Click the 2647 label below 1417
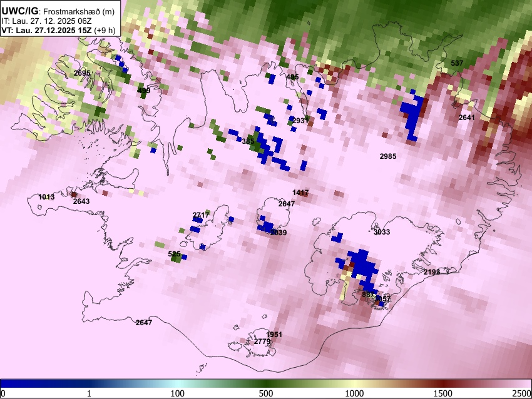 287,204
